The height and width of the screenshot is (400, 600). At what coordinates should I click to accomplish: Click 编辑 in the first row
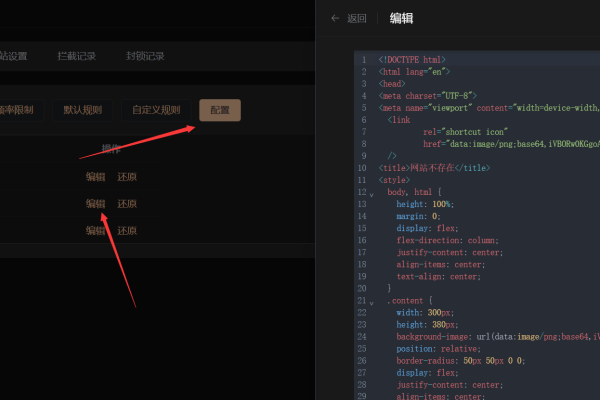point(95,177)
